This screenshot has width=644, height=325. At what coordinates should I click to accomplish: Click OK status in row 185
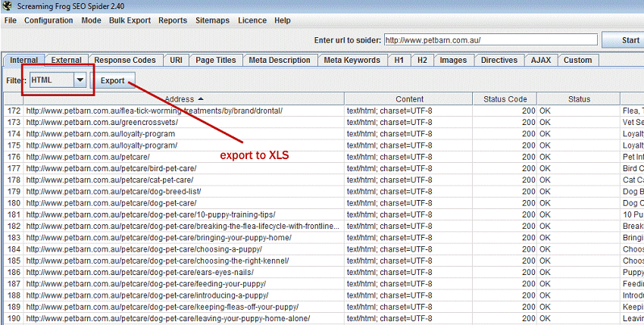(545, 261)
